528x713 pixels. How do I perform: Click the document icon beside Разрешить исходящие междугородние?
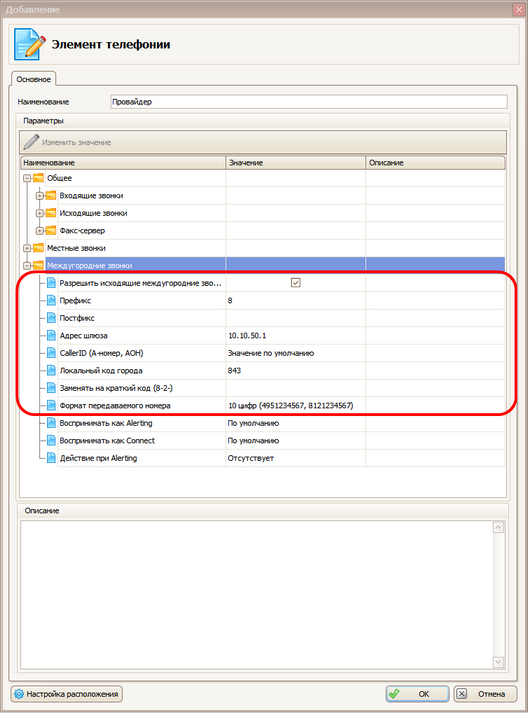click(51, 283)
